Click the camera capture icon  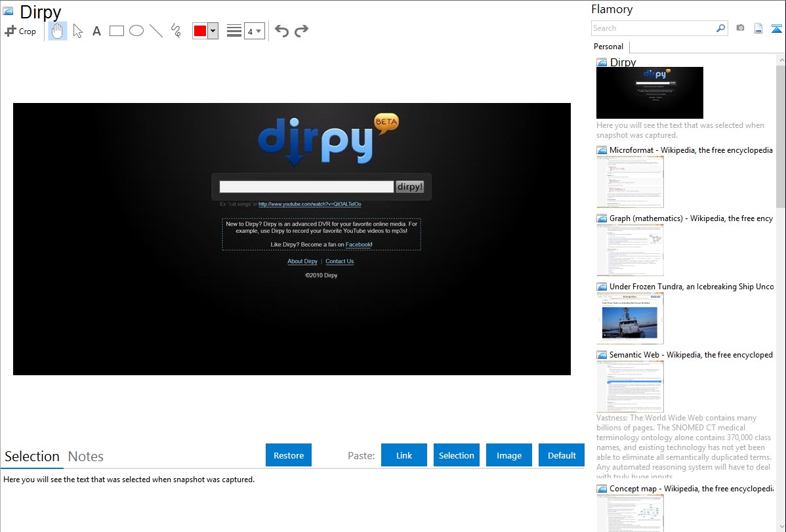pyautogui.click(x=740, y=28)
